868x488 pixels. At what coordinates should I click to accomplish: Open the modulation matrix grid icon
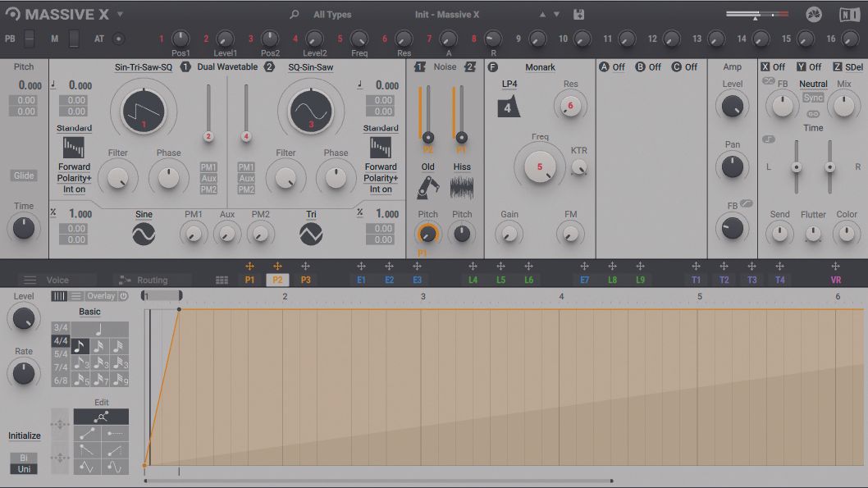click(x=220, y=279)
